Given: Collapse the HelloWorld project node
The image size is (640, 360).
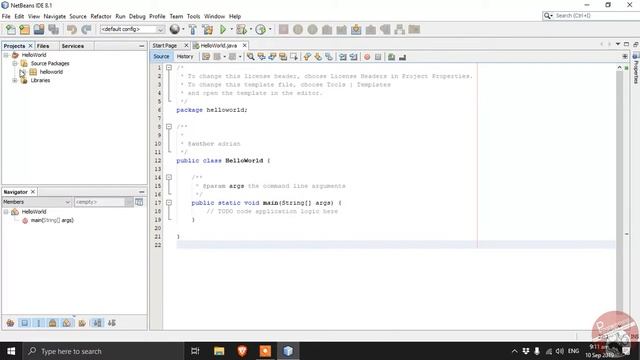Looking at the screenshot, I should [6, 55].
